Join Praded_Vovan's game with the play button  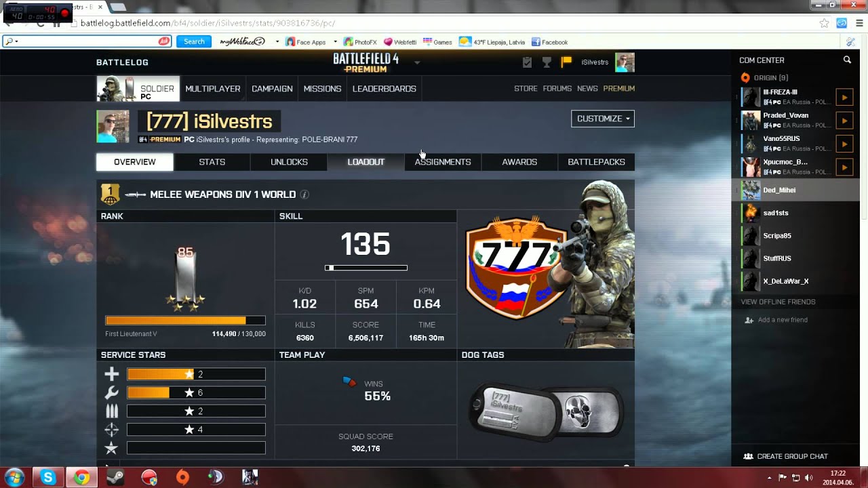[844, 121]
